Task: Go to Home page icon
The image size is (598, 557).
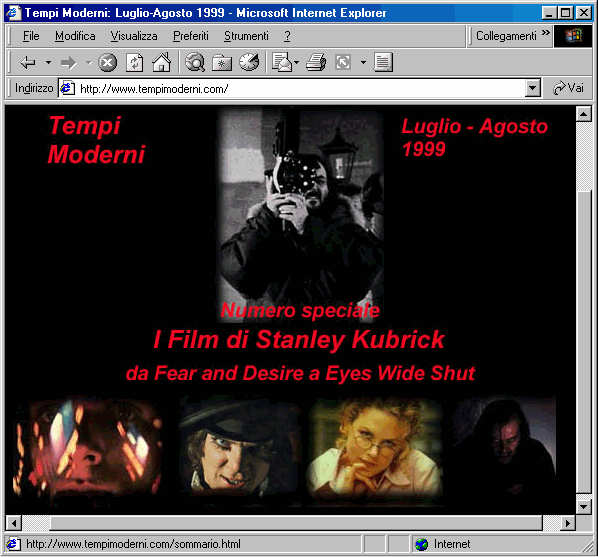Action: [162, 62]
